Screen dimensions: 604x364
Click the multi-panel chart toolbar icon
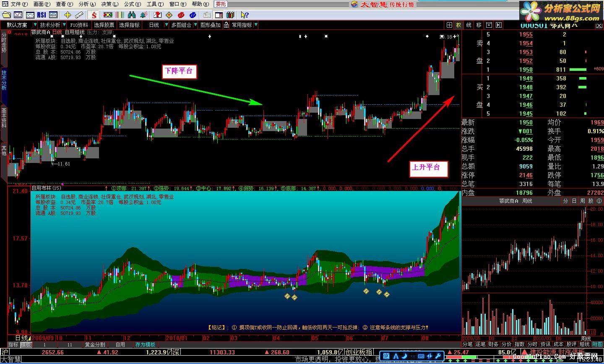coord(54,15)
